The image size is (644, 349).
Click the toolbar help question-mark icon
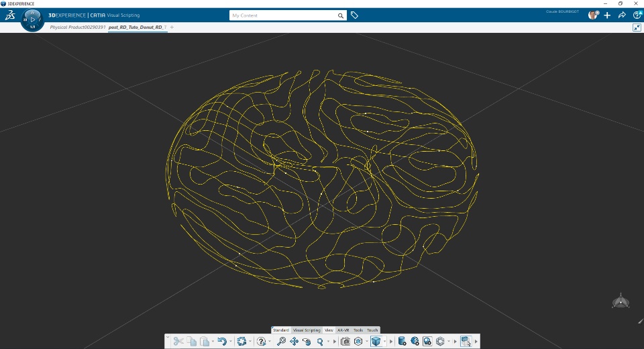(x=261, y=341)
